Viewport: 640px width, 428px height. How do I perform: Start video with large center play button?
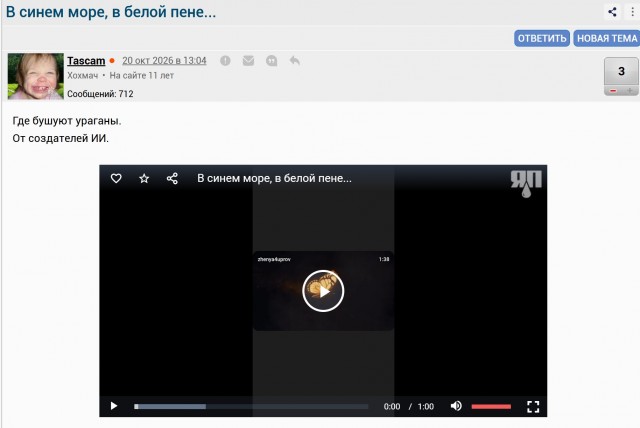pos(323,291)
